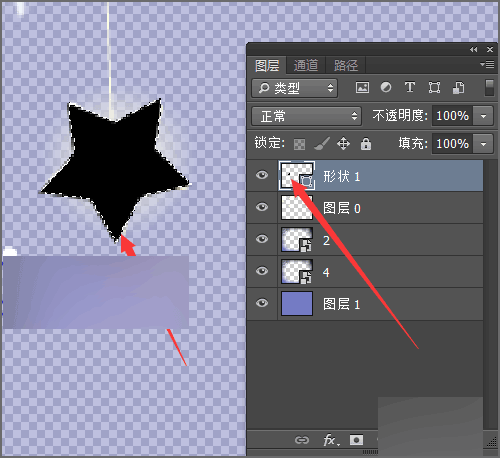
Task: Select layer 4 thumbnail
Action: click(297, 272)
